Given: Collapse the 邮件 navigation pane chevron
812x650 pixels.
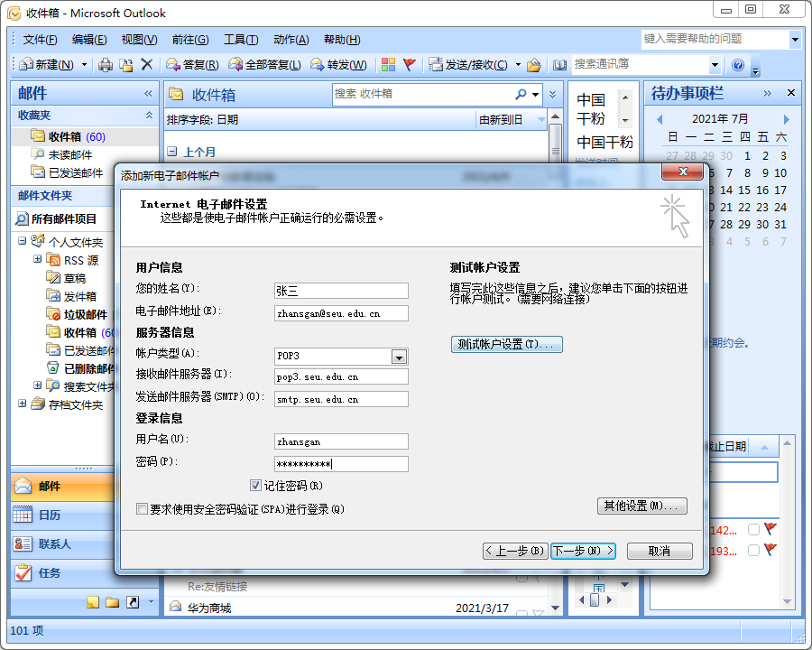Looking at the screenshot, I should tap(148, 94).
